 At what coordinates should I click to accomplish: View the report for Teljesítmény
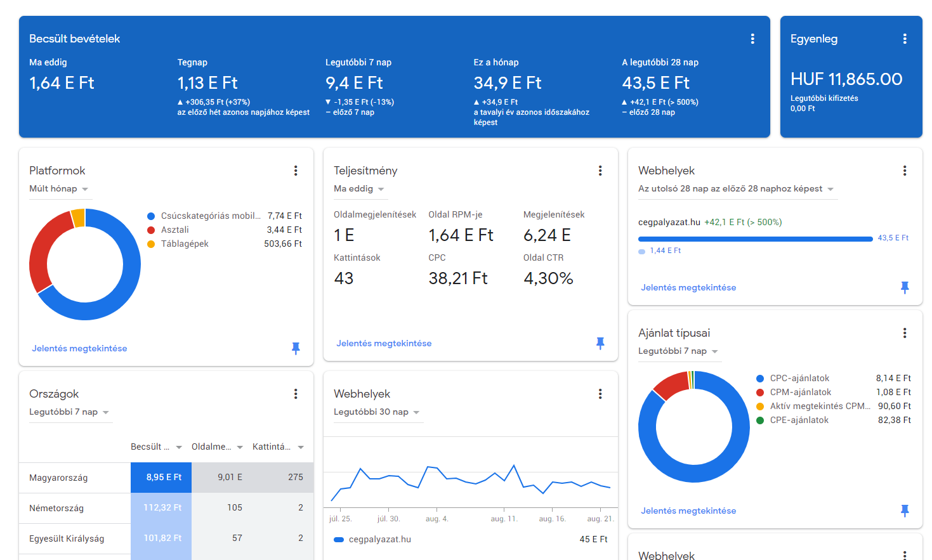click(384, 343)
